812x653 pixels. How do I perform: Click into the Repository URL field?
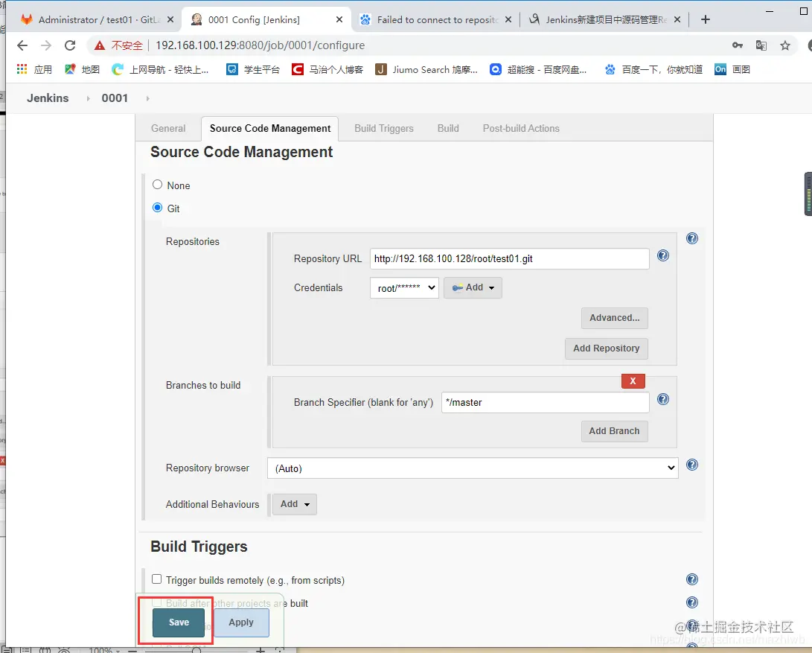[510, 258]
